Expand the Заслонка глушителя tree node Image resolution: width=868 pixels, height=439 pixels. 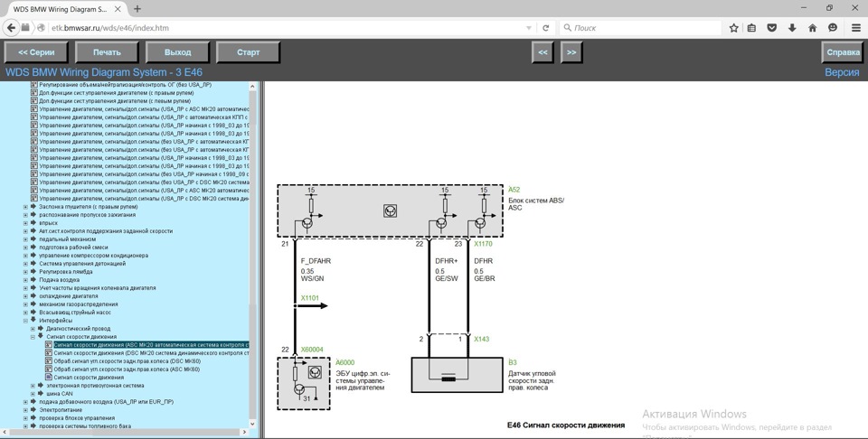coord(25,207)
